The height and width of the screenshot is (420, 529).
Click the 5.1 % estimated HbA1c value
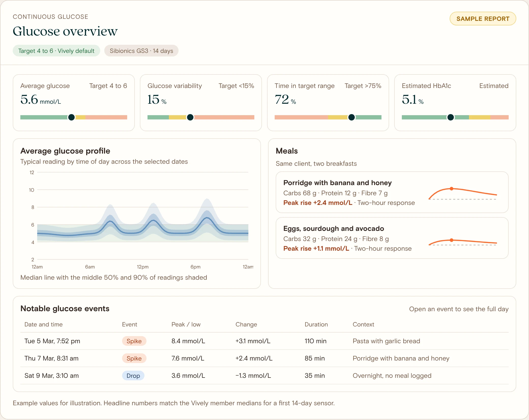click(413, 99)
